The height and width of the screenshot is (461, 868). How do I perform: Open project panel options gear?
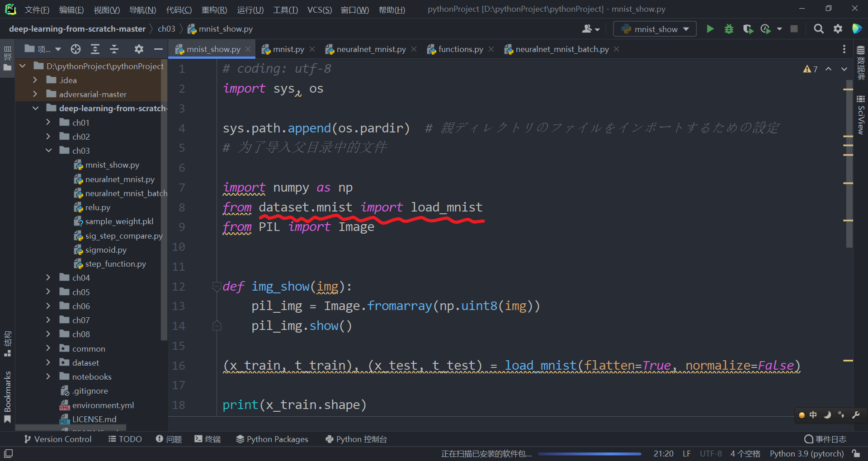point(139,49)
